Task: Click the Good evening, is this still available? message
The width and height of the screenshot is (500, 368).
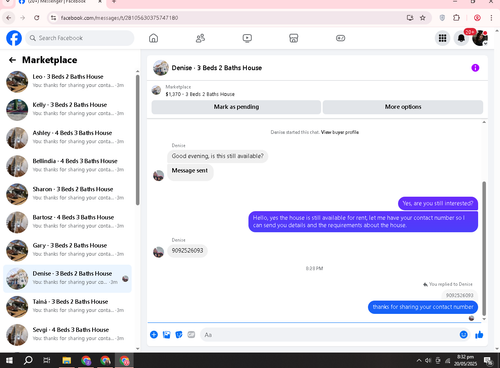Action: tap(217, 156)
